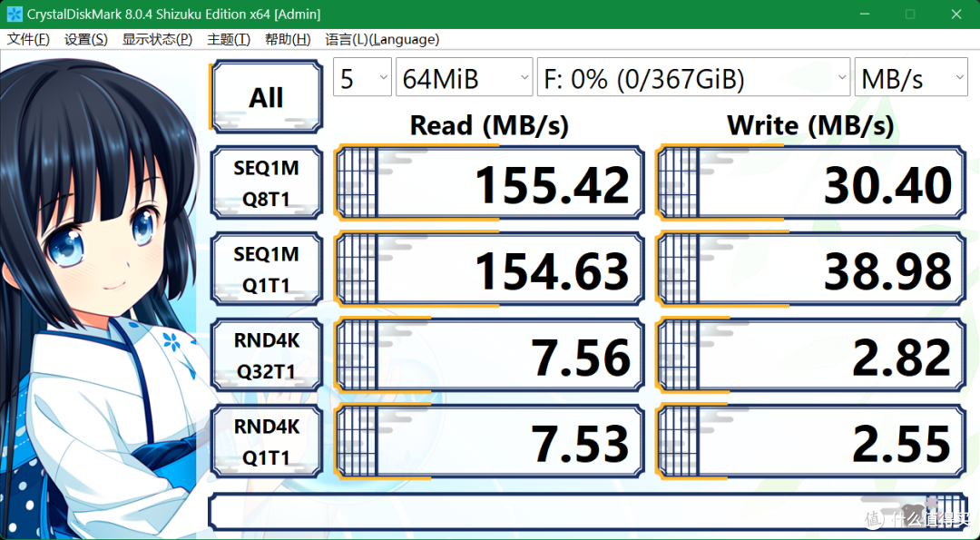The height and width of the screenshot is (540, 980).
Task: Open the 文件(F) menu
Action: click(28, 39)
